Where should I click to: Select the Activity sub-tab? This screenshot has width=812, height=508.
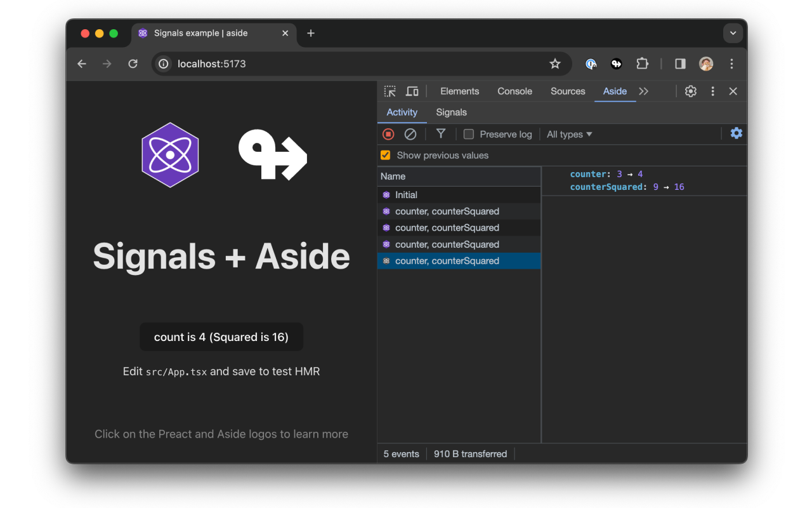[x=402, y=112]
